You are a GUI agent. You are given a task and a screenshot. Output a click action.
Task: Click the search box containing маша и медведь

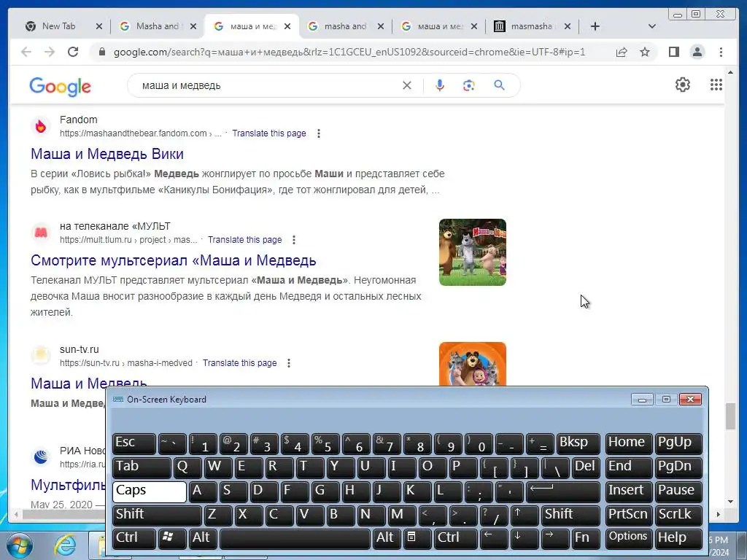267,85
